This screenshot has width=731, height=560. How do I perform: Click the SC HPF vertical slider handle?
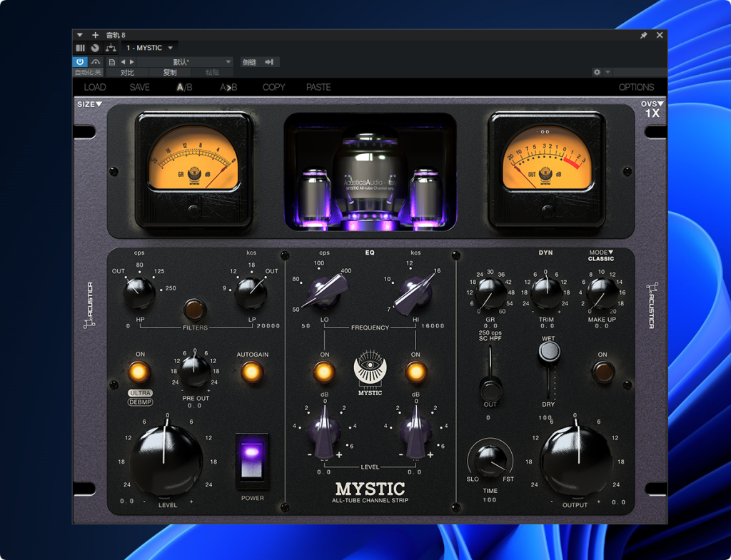coord(490,388)
